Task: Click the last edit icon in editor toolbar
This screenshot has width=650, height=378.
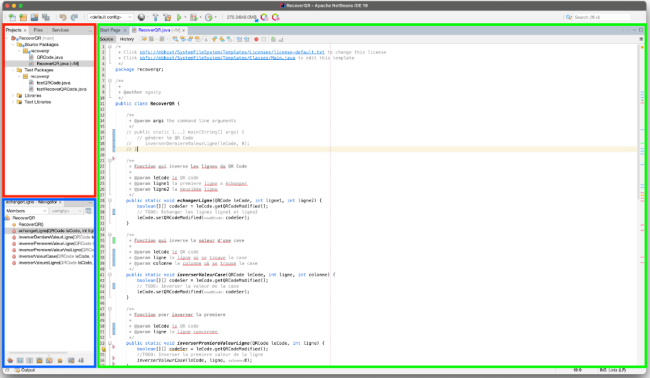Action: pyautogui.click(x=143, y=39)
